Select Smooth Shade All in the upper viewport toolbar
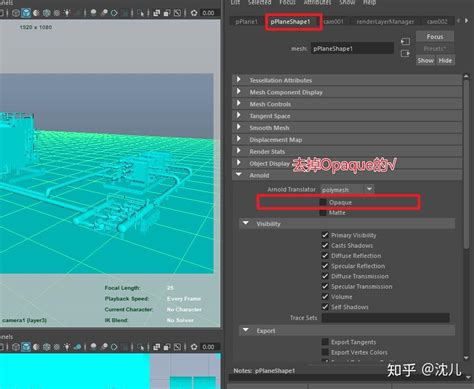The height and width of the screenshot is (389, 474). pyautogui.click(x=26, y=13)
